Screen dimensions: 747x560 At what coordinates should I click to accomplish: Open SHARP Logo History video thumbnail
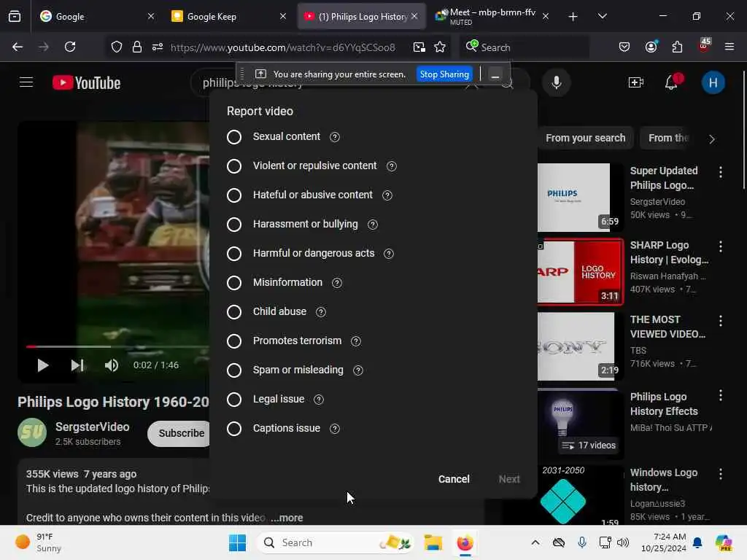coord(580,271)
